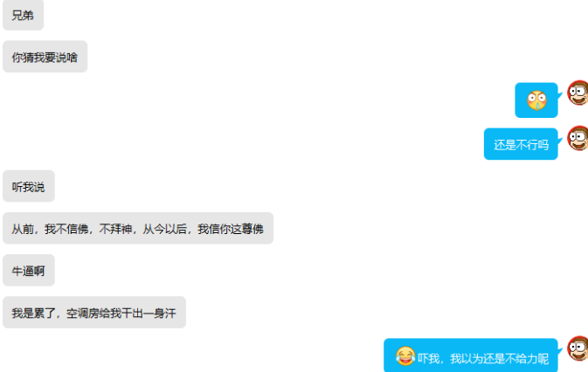
Task: Click the avatar next to the shocked emoji message
Action: coord(578,93)
